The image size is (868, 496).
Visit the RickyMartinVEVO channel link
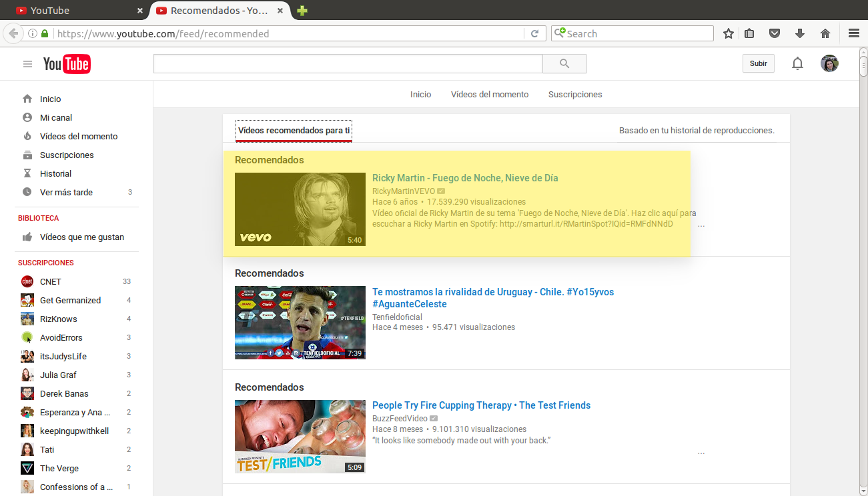(404, 191)
